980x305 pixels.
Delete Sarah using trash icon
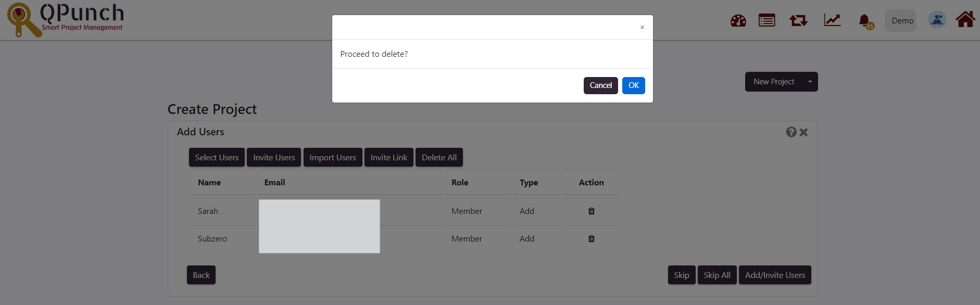[x=592, y=211]
